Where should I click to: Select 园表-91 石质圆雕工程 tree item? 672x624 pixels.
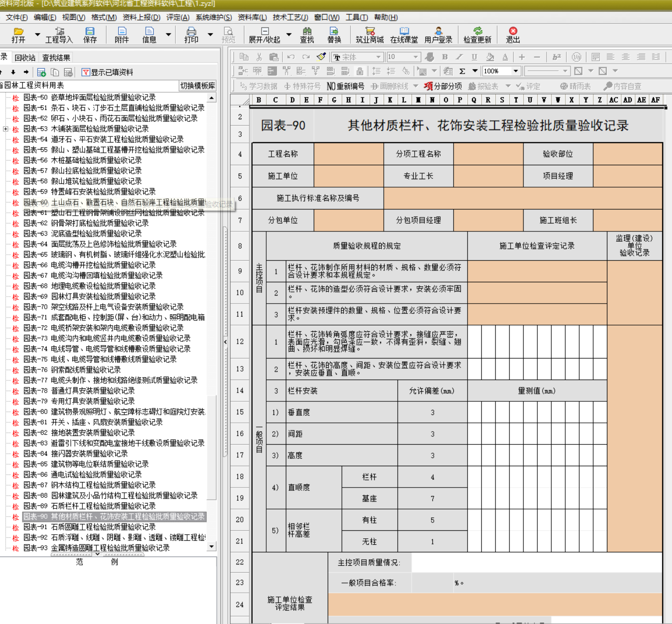89,527
